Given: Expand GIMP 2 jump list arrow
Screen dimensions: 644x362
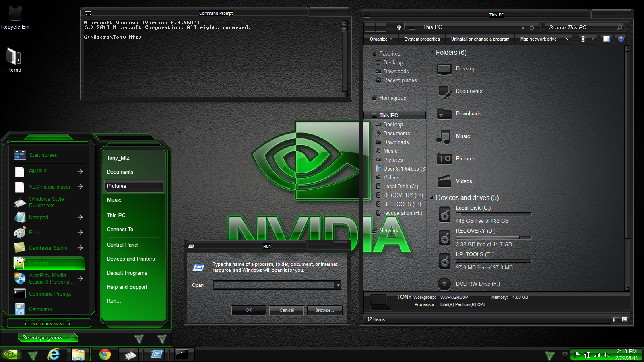Looking at the screenshot, I should click(x=80, y=171).
